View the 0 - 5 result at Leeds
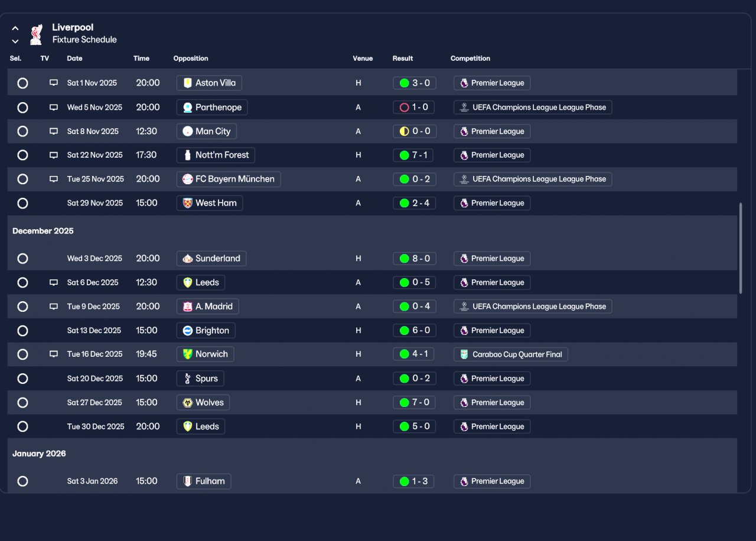The height and width of the screenshot is (541, 756). coord(415,283)
